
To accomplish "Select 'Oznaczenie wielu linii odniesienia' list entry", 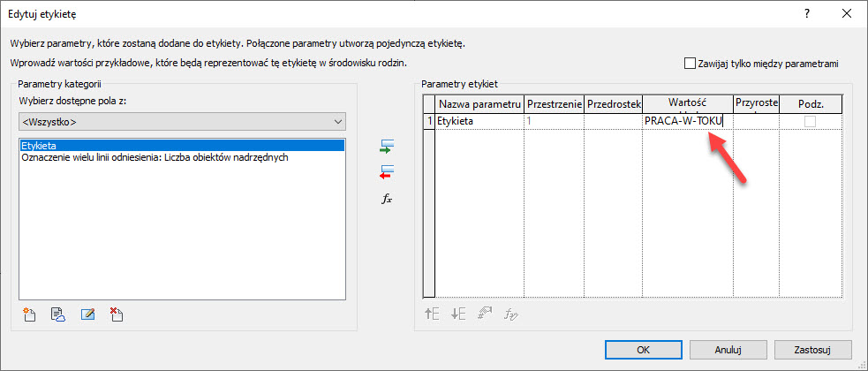I will [154, 158].
